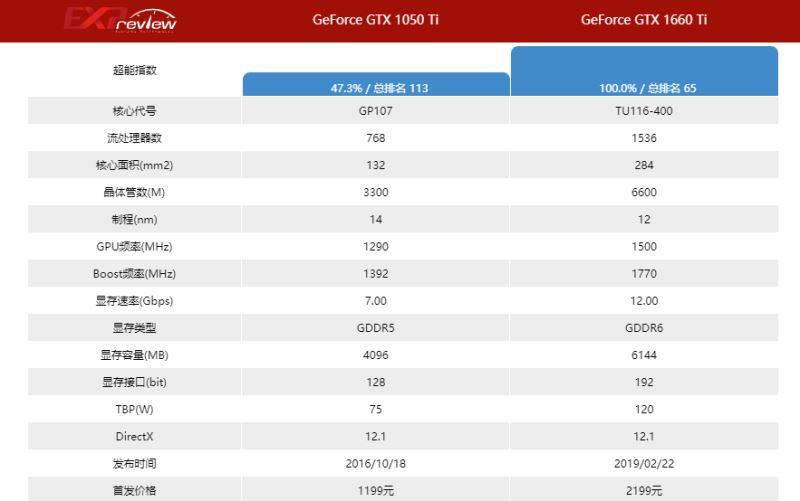Click the 2199元 price cell
This screenshot has width=800, height=501.
(644, 491)
